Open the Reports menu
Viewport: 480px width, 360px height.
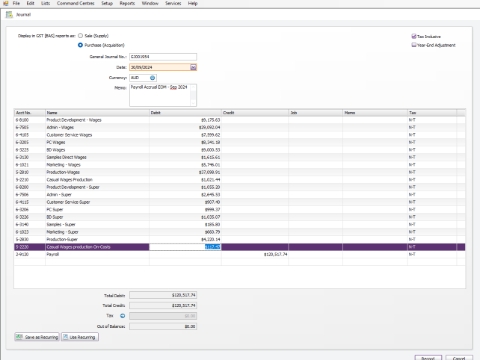click(x=127, y=3)
